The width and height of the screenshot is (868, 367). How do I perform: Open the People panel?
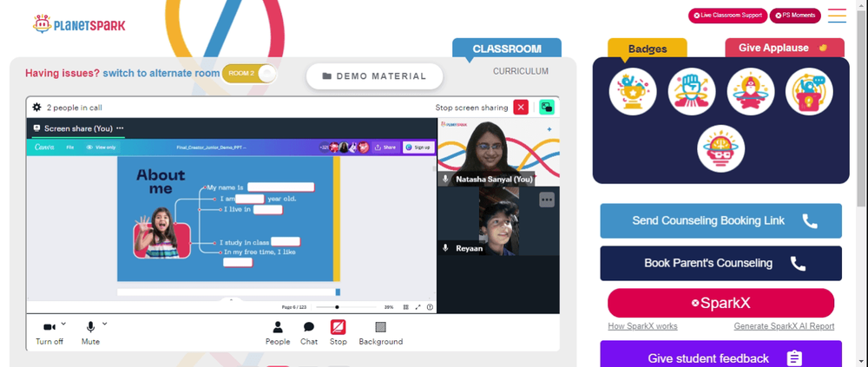point(278,333)
